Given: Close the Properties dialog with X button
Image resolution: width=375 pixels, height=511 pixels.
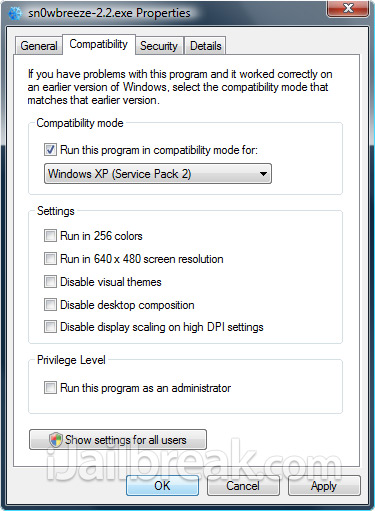Looking at the screenshot, I should [x=348, y=8].
